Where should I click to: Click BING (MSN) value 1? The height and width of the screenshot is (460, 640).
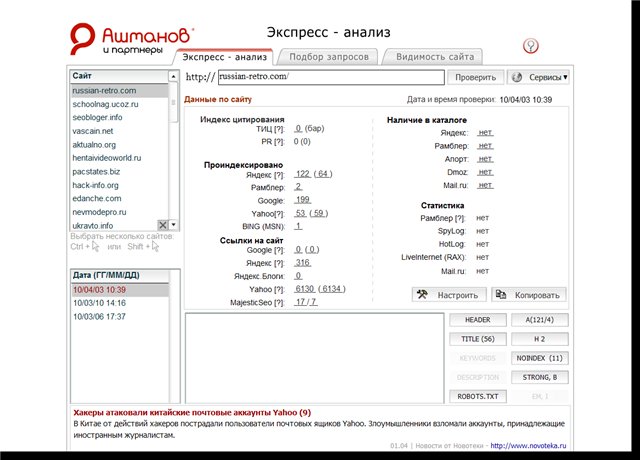point(298,226)
